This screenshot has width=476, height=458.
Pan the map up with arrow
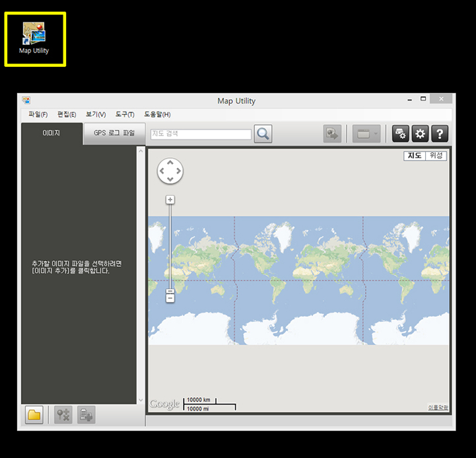[170, 163]
